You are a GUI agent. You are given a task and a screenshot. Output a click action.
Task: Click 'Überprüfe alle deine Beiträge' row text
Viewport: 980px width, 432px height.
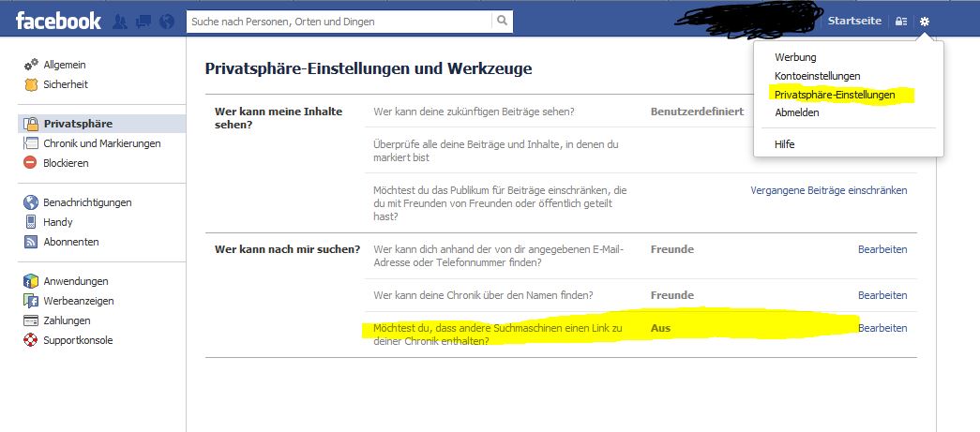pos(495,151)
